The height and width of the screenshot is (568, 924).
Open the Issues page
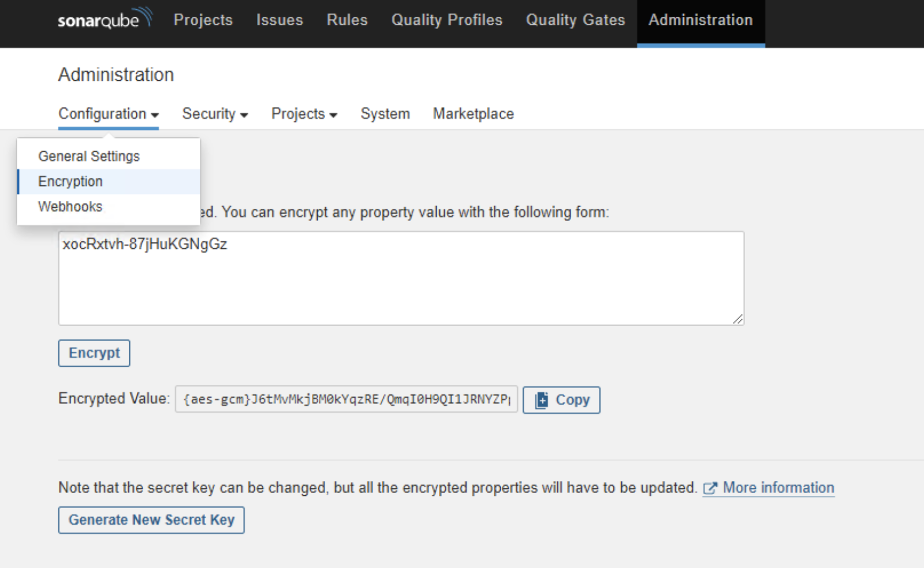tap(280, 20)
